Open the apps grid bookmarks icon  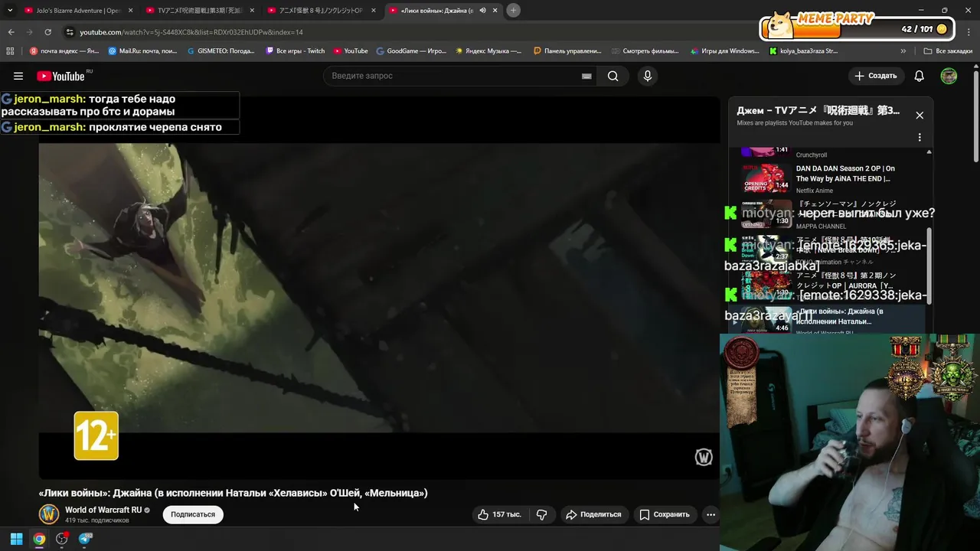pyautogui.click(x=10, y=51)
